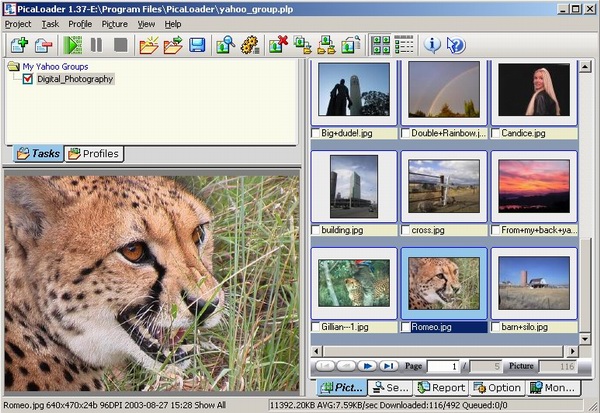Check the building.jpg checkbox

[x=316, y=230]
